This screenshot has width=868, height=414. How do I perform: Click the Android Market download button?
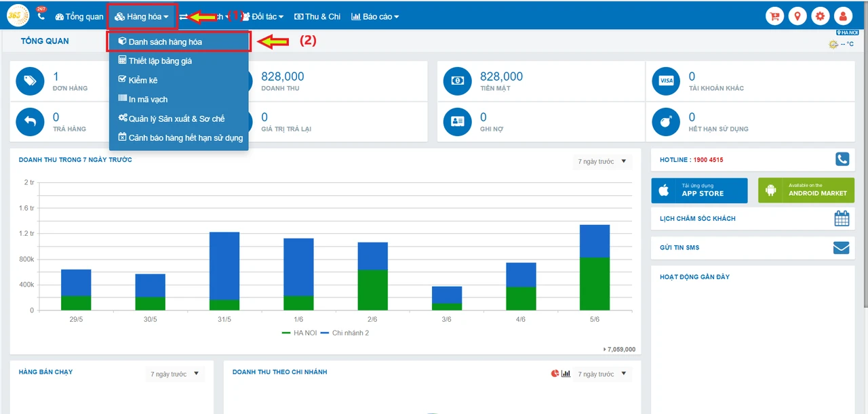click(806, 190)
